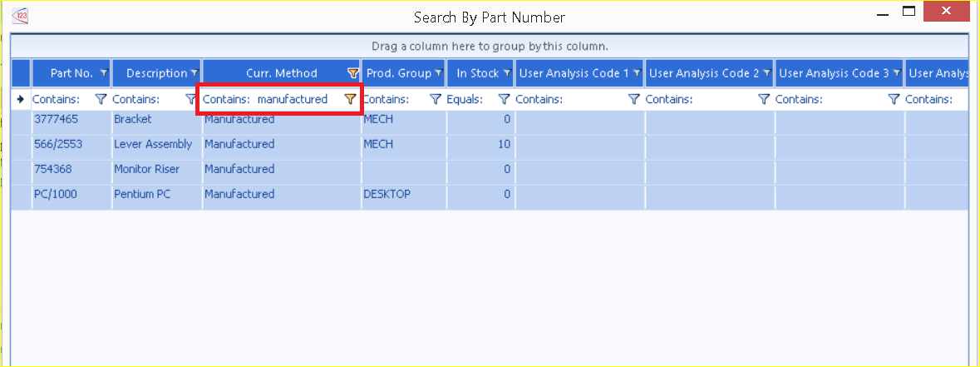Click the In Stock filter row funnel icon
Screen dimensions: 980x367
[503, 99]
